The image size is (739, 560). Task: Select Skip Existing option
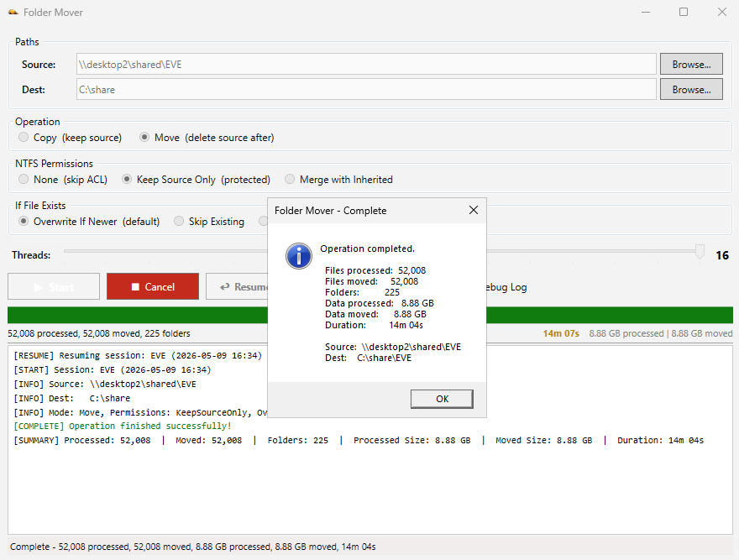tap(209, 222)
